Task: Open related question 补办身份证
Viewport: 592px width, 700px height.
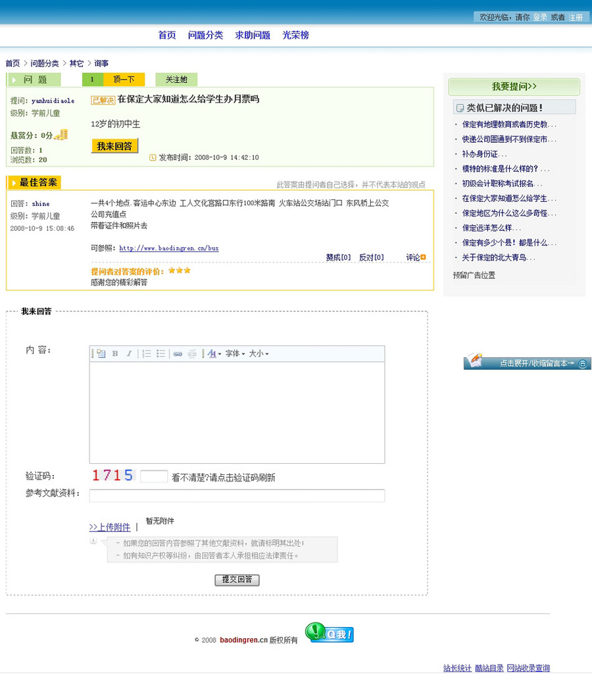Action: pyautogui.click(x=484, y=154)
